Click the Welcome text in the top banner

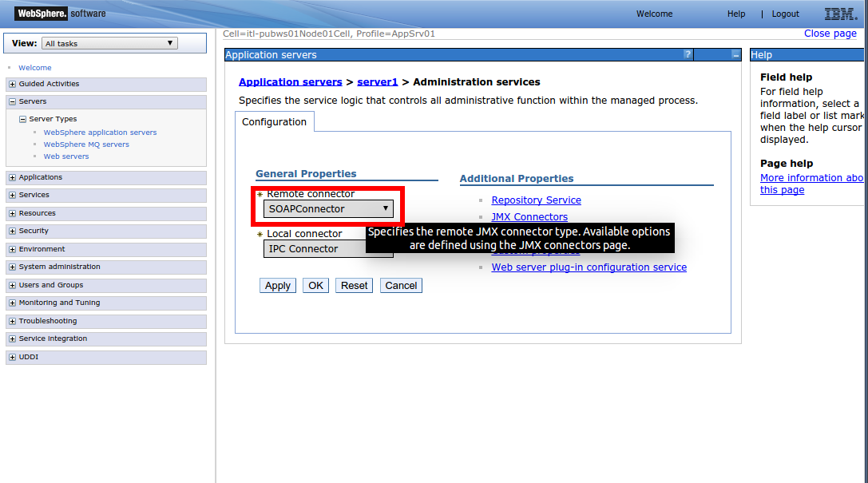pyautogui.click(x=654, y=14)
